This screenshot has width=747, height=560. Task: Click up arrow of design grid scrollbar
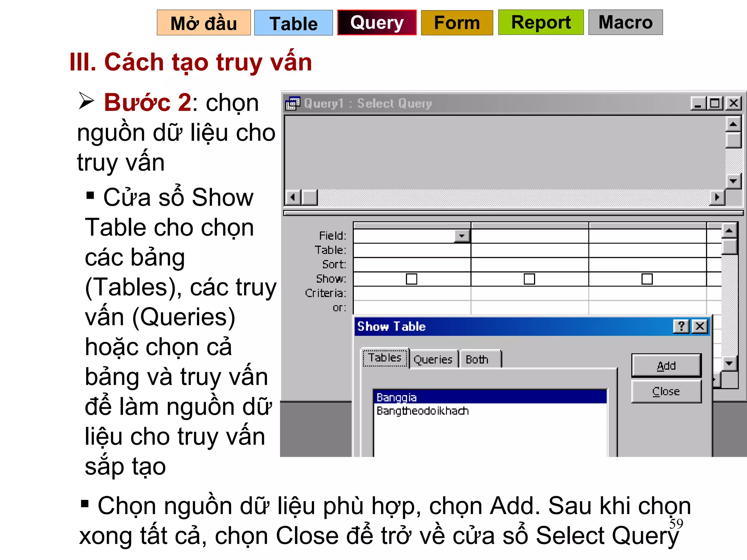tap(729, 230)
